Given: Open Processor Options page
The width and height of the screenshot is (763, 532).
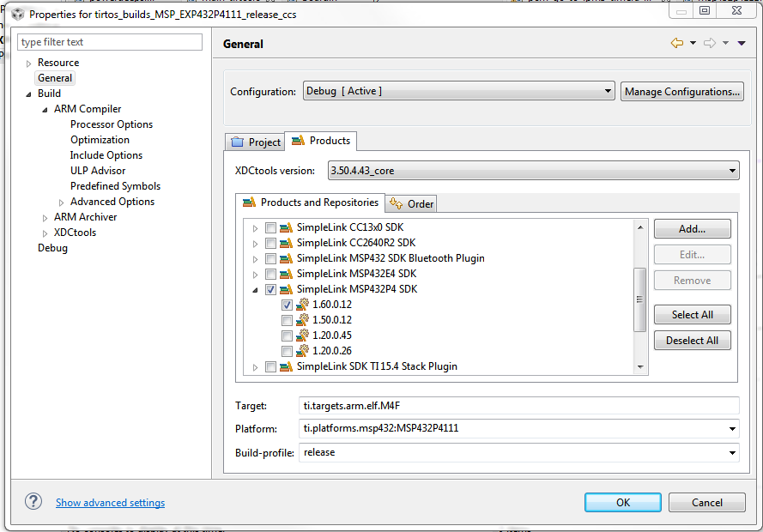Looking at the screenshot, I should tap(112, 124).
